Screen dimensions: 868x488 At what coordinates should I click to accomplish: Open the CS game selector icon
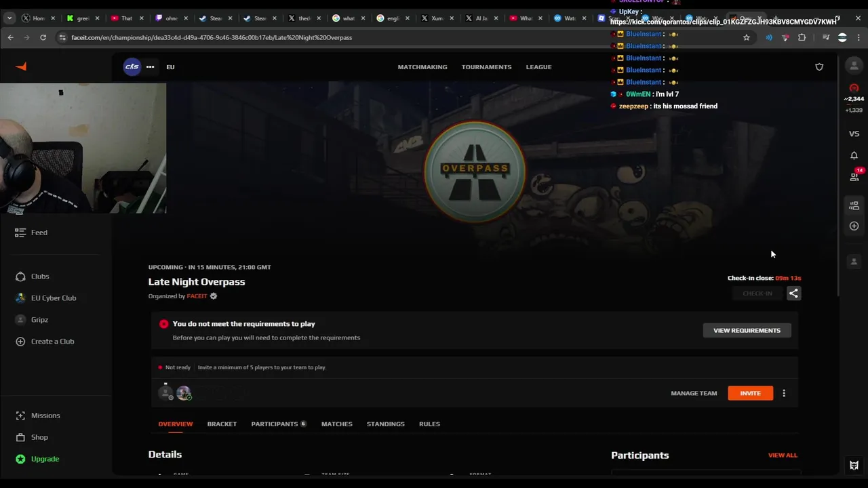point(132,66)
